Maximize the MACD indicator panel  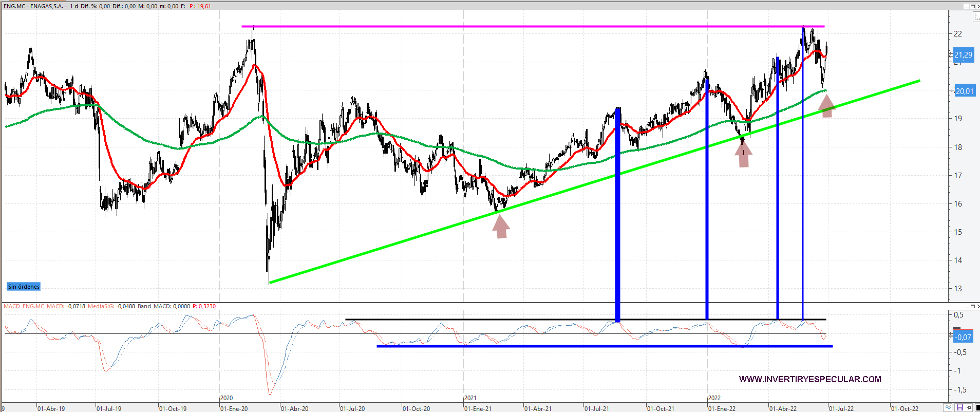972,306
